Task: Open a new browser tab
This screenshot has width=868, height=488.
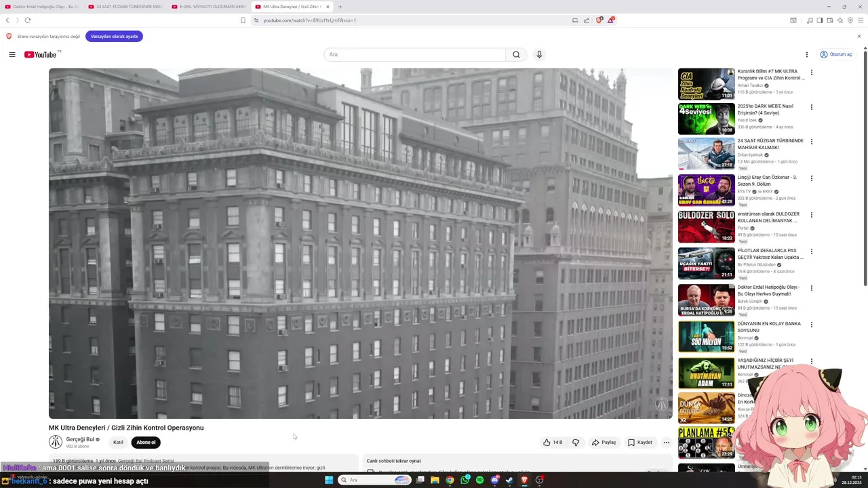Action: pos(340,7)
